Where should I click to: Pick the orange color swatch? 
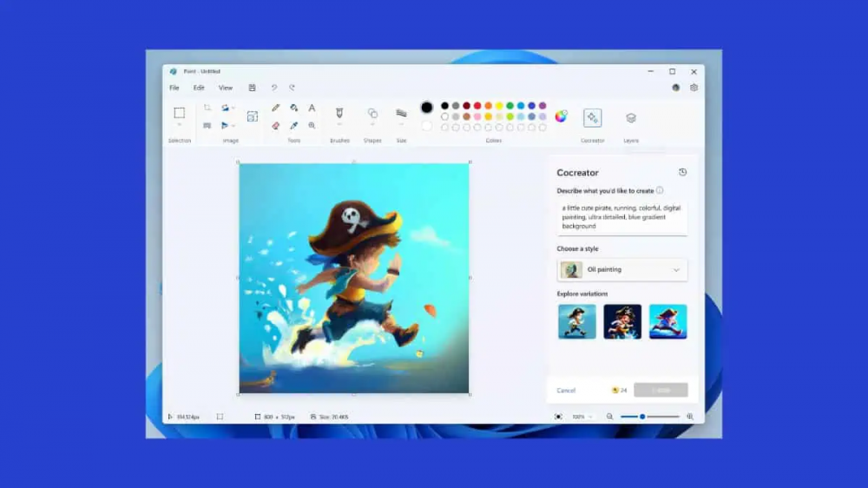click(488, 106)
